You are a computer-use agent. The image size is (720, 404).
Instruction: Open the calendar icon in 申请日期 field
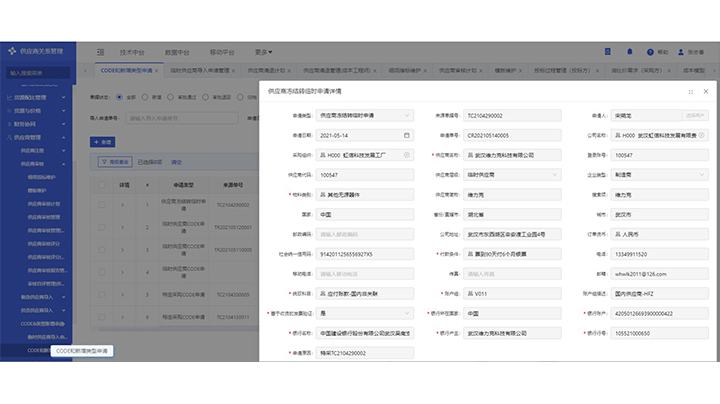pos(406,135)
